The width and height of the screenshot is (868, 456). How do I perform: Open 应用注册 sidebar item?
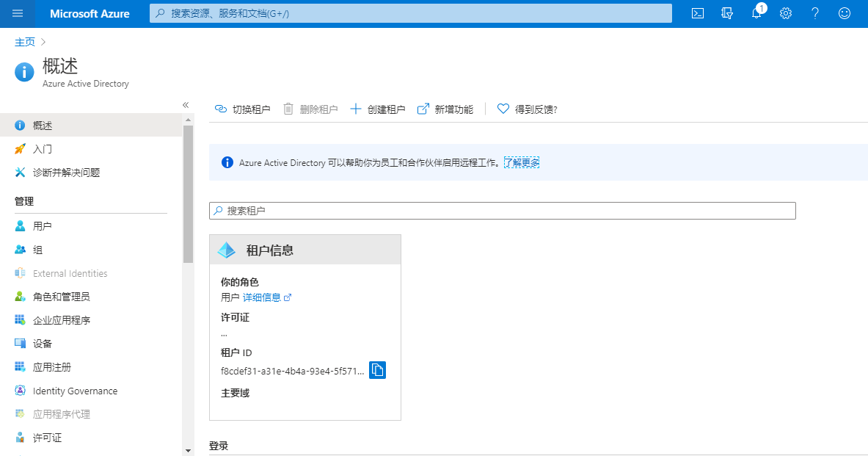[x=91, y=367]
